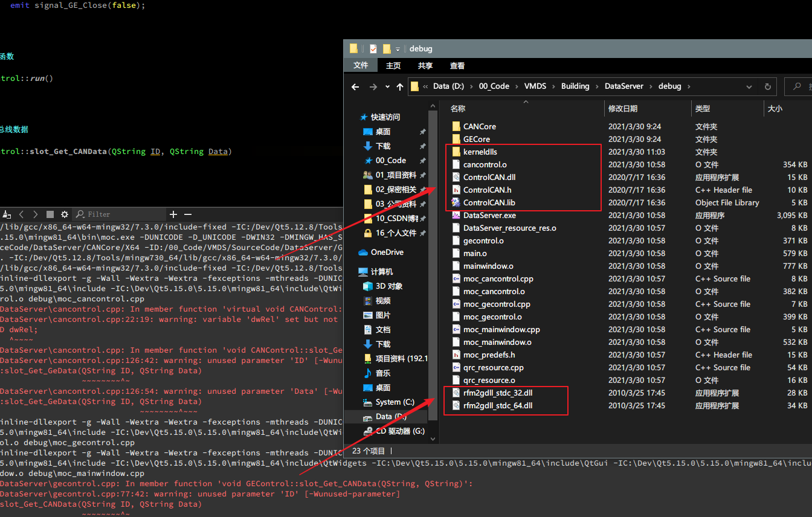Go to the next issue in compile output
This screenshot has height=517, width=812.
36,214
